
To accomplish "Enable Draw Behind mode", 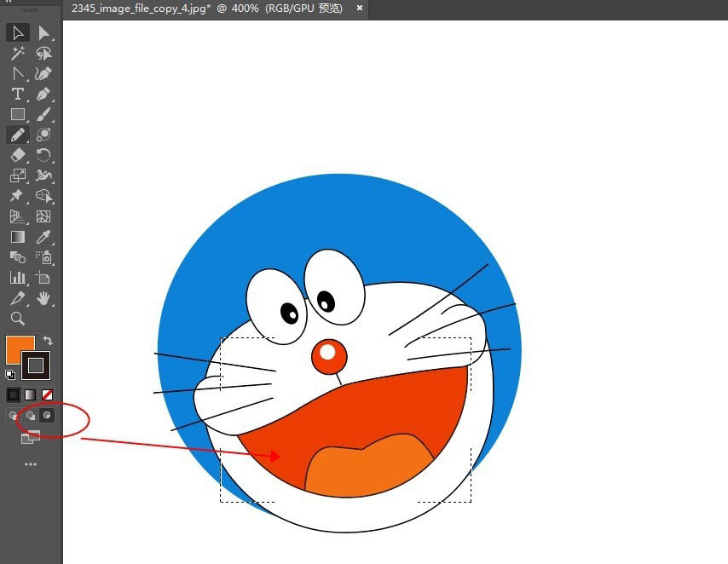I will (x=30, y=416).
